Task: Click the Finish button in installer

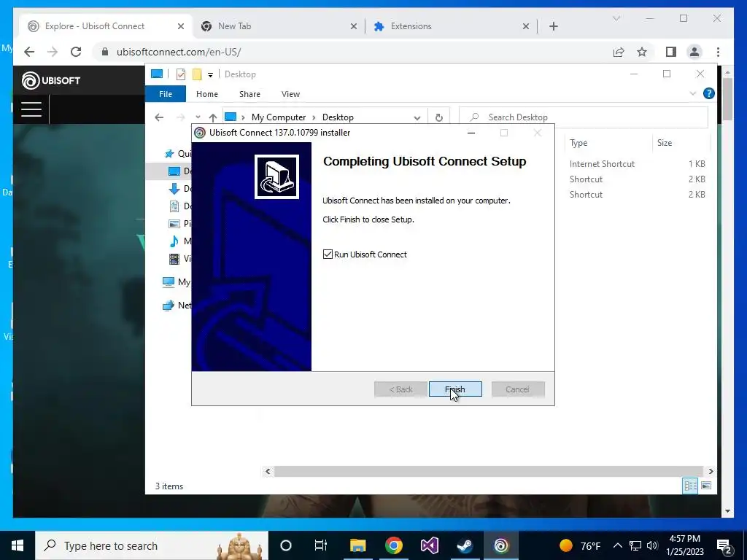Action: [455, 389]
